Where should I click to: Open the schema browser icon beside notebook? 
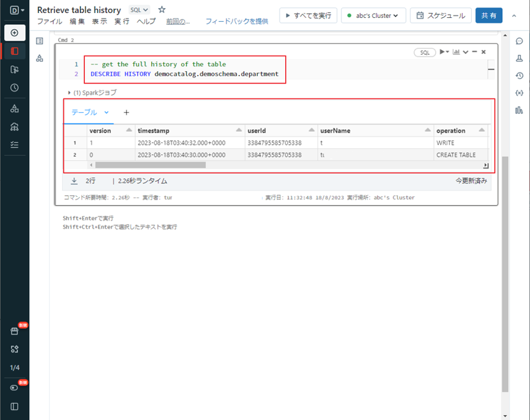point(40,58)
